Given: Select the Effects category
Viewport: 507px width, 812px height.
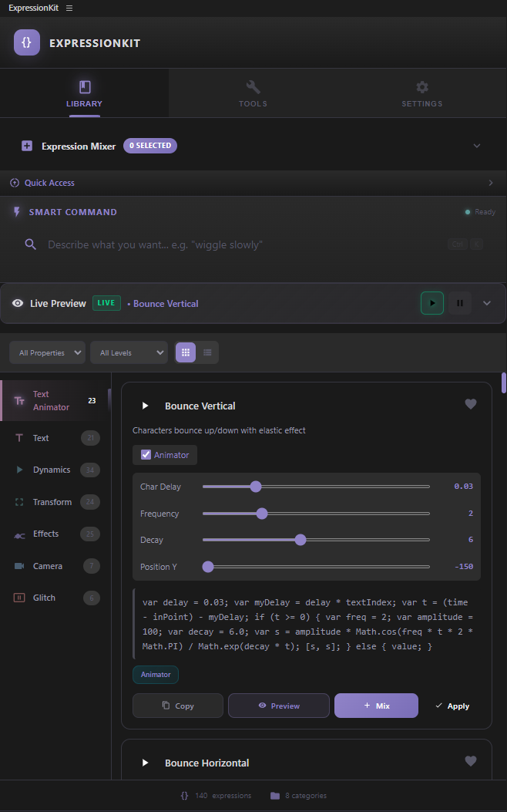Looking at the screenshot, I should (x=55, y=534).
